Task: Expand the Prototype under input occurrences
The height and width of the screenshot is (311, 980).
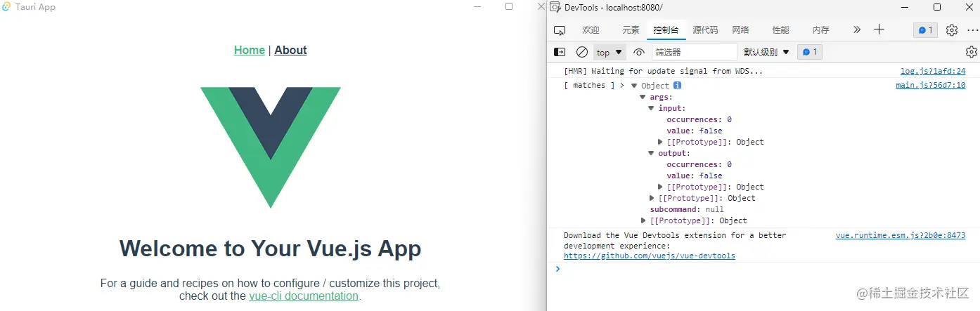Action: pos(660,142)
